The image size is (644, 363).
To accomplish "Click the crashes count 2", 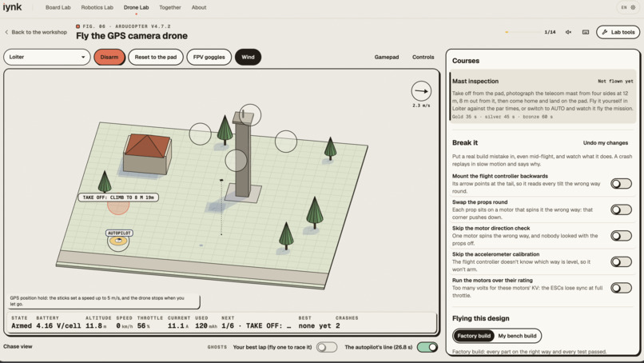I will 338,326.
